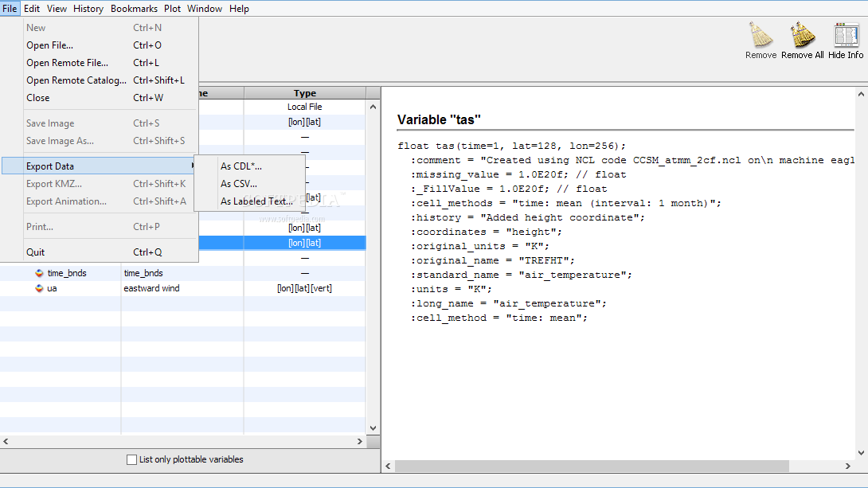Viewport: 868px width, 488px height.
Task: Click the info panel scroll up arrow
Action: 861,94
